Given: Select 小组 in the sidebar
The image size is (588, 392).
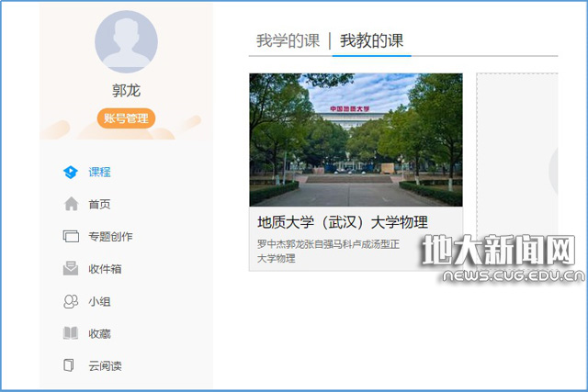Looking at the screenshot, I should 99,301.
